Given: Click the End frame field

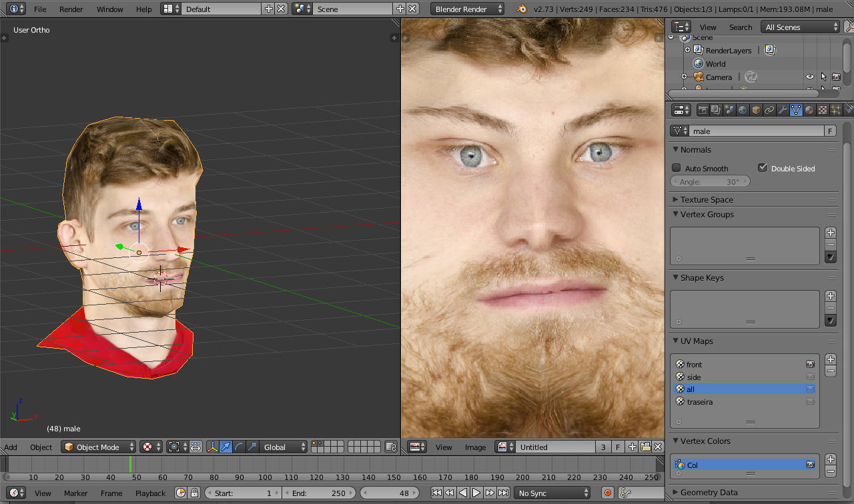Looking at the screenshot, I should click(x=320, y=493).
